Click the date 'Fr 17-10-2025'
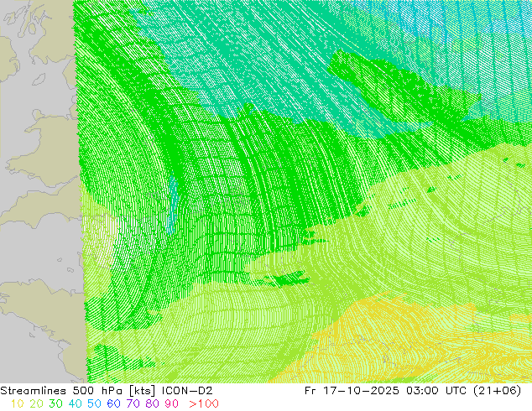532x411 pixels. [x=352, y=391]
